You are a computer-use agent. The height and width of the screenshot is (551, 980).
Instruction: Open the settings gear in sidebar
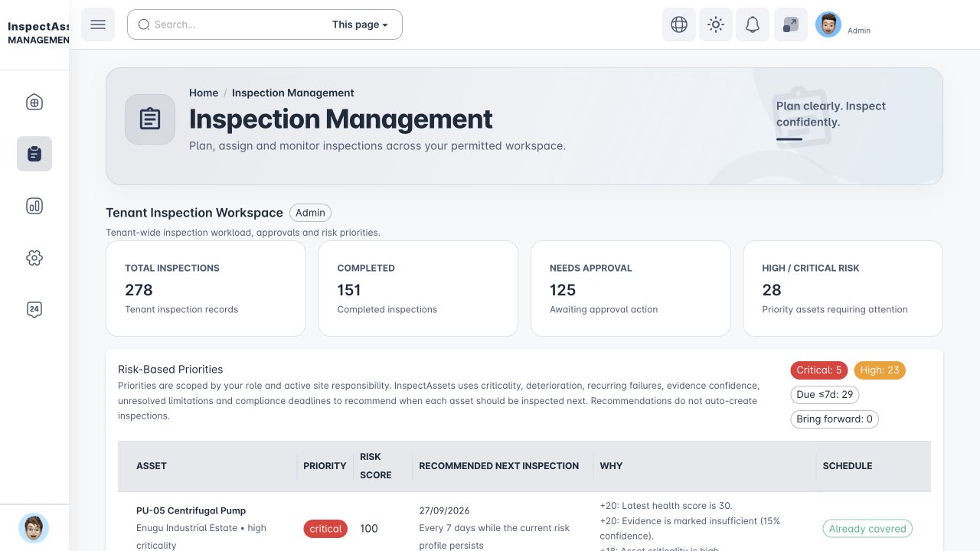pos(34,258)
